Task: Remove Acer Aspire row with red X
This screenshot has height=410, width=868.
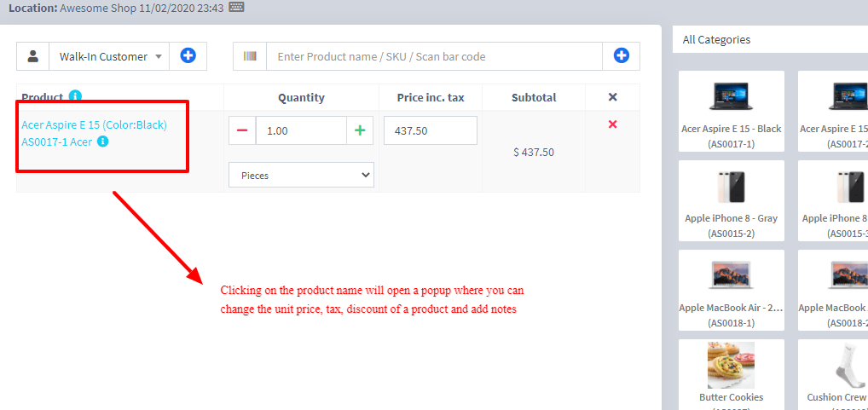Action: tap(612, 125)
